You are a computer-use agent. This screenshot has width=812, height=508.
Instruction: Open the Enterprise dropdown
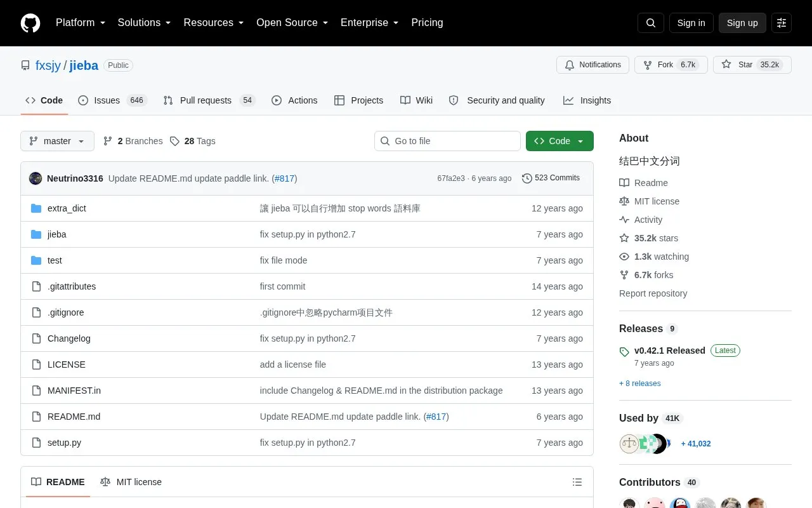[x=370, y=23]
